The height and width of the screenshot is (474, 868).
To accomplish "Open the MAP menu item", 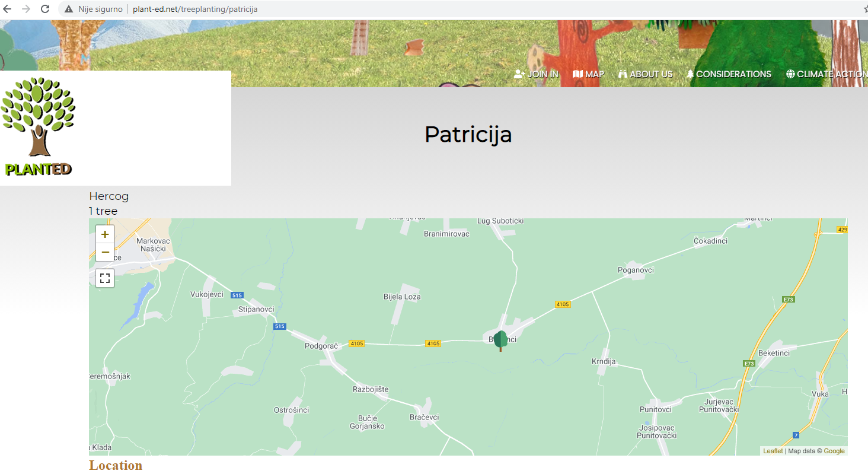I will coord(588,74).
